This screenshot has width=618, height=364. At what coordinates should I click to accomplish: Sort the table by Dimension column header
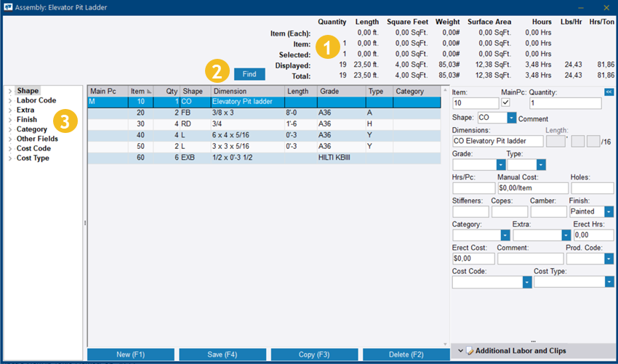coord(247,92)
